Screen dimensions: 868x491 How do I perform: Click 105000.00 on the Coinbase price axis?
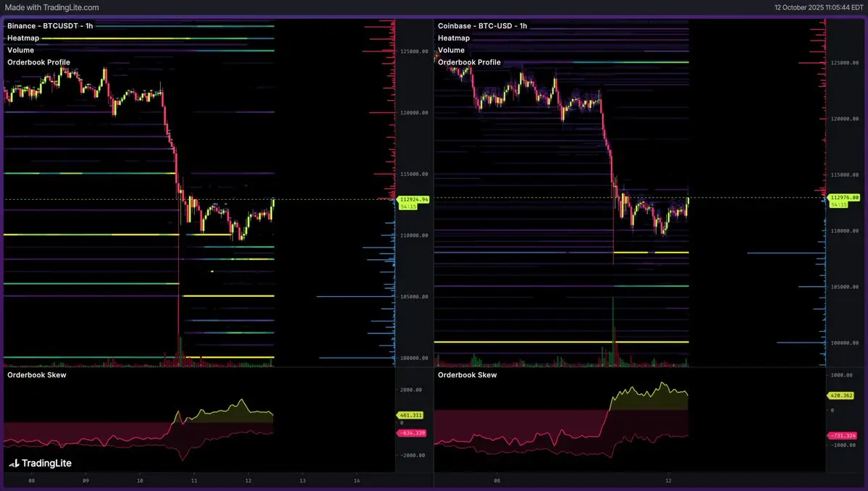(845, 288)
